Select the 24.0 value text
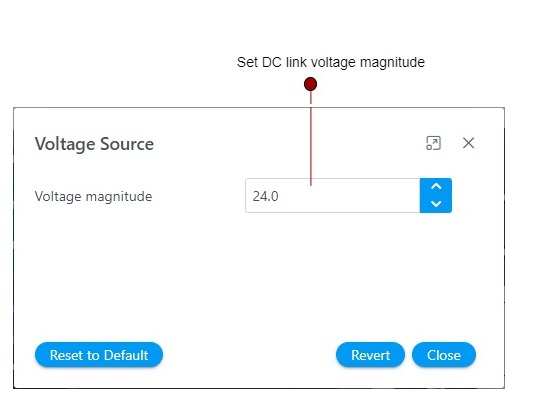Screen dimensions: 546x406 (x=265, y=196)
